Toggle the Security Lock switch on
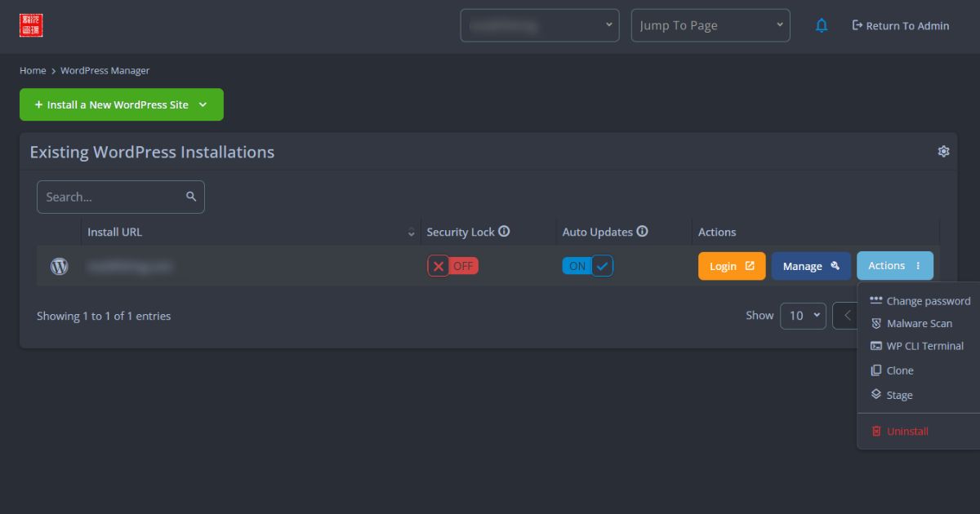The image size is (980, 514). [x=452, y=266]
